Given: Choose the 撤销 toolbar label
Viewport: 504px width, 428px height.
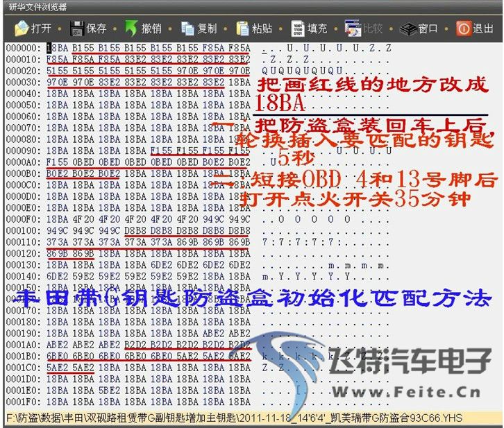Looking at the screenshot, I should [151, 28].
